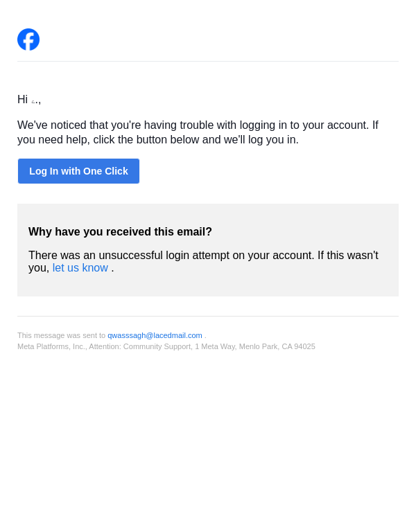
Task: Open the "let us know" link
Action: coord(80,268)
